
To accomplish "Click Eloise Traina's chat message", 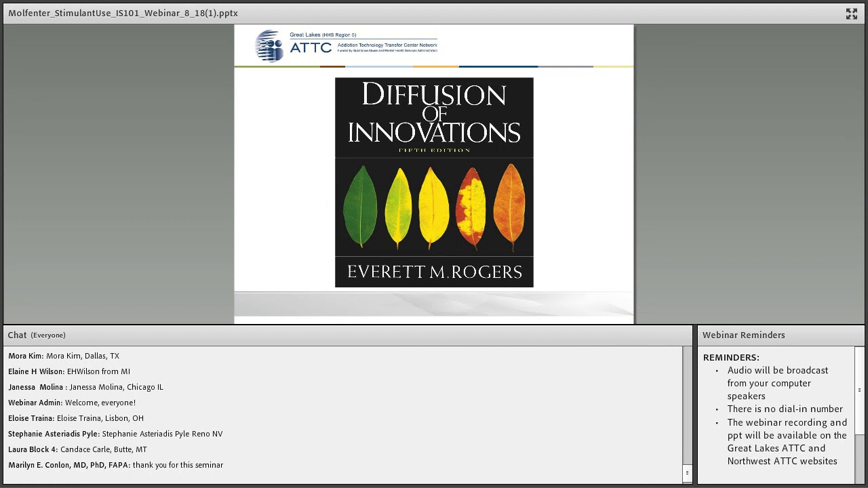I will coord(76,418).
